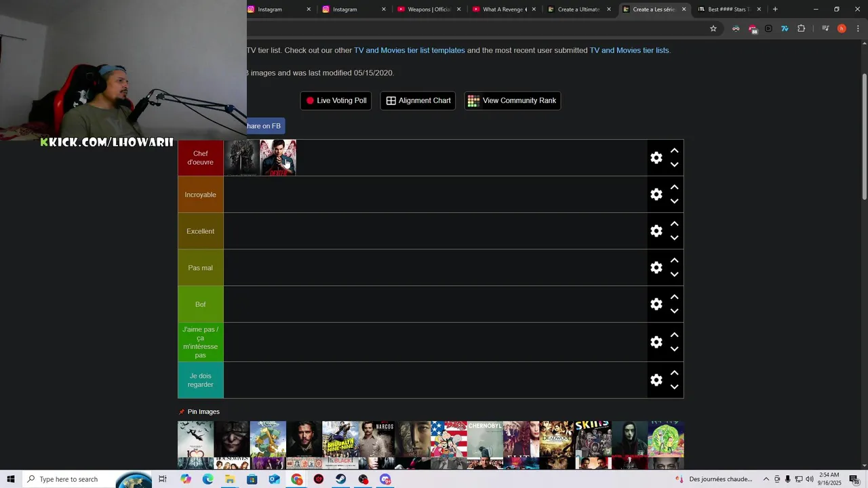Select the Chef d'oeuvre tier label

(201, 158)
